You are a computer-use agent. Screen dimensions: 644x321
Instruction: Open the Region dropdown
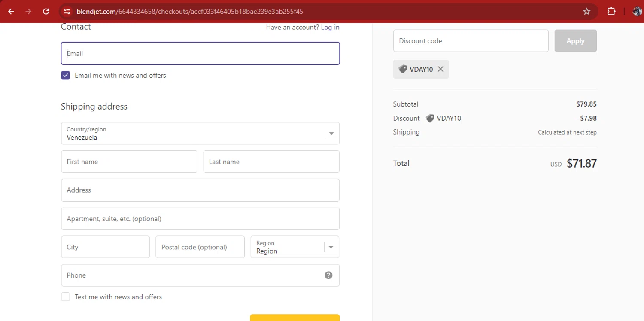295,247
